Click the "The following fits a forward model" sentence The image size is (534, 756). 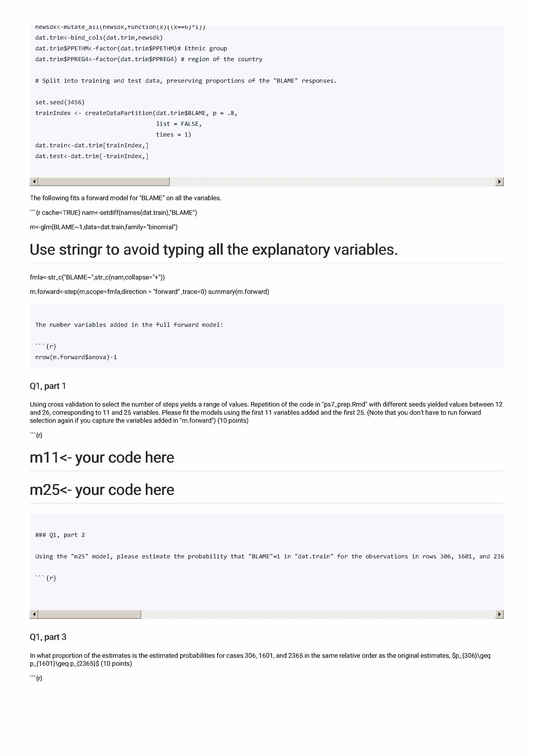[x=125, y=198]
